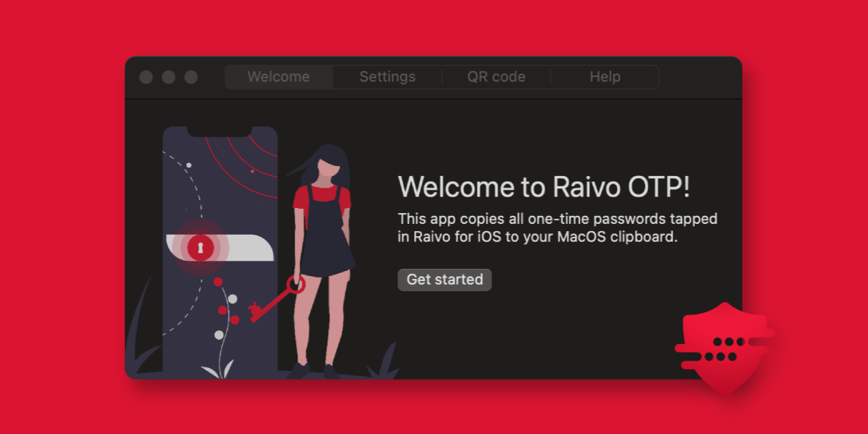Click the yellow traffic light window control
868x434 pixels.
coord(169,76)
